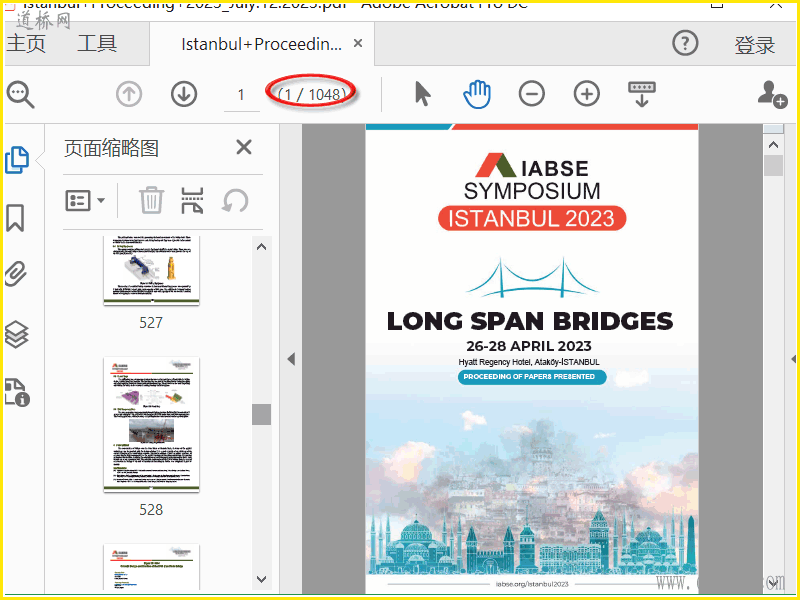The image size is (800, 600).
Task: Open the help question mark
Action: click(685, 44)
